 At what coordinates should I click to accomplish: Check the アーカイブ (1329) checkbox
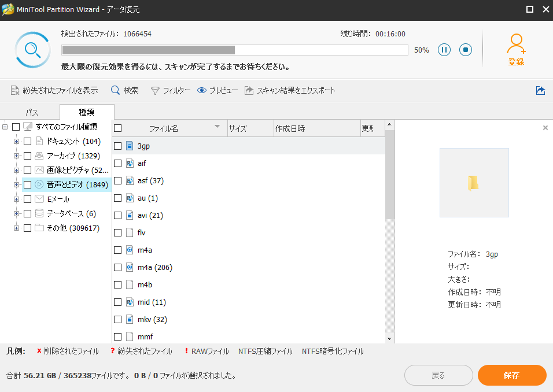pos(28,156)
